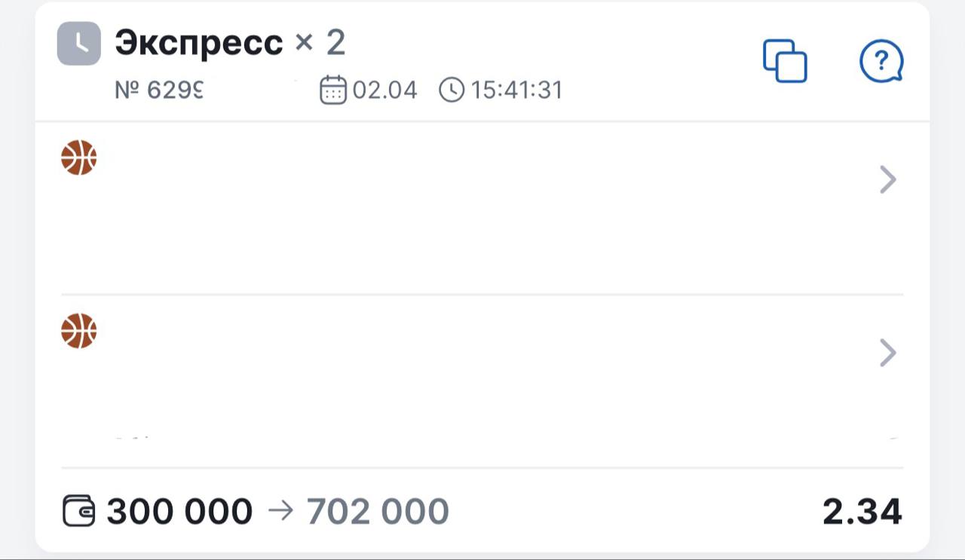The image size is (965, 560).
Task: Click the calendar icon next to 02.04
Action: point(332,90)
